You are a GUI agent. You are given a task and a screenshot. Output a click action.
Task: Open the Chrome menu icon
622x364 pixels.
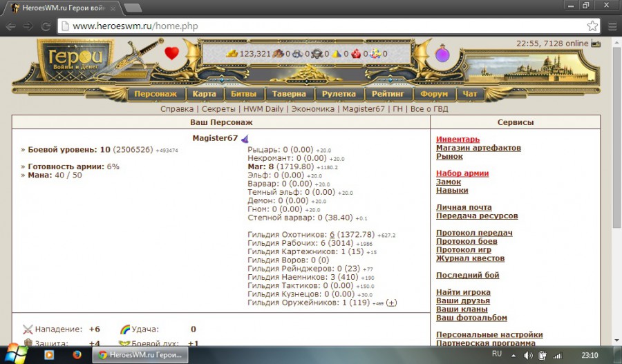tap(612, 26)
